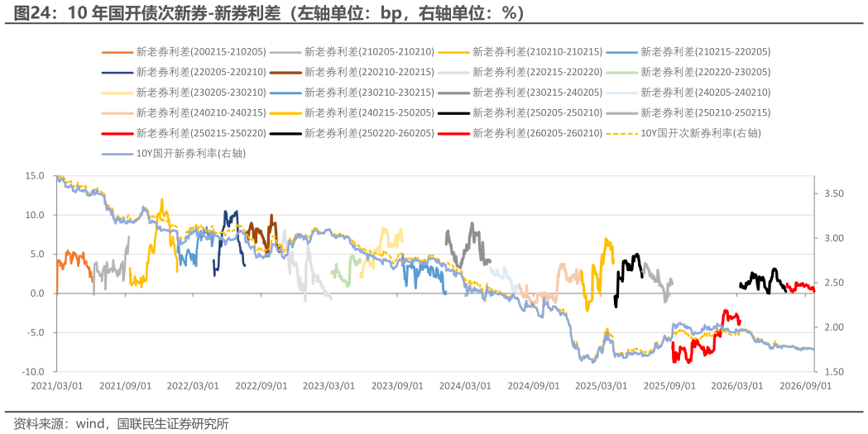Click x-axis date 2021/03/01

tap(57, 386)
